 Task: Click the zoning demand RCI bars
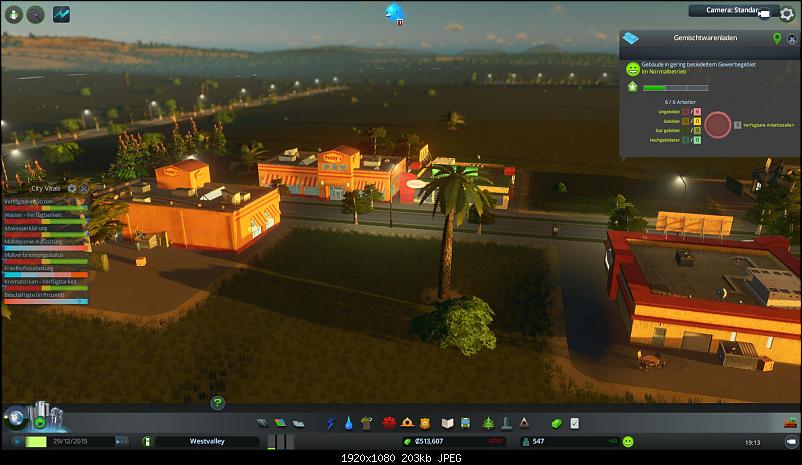(281, 441)
